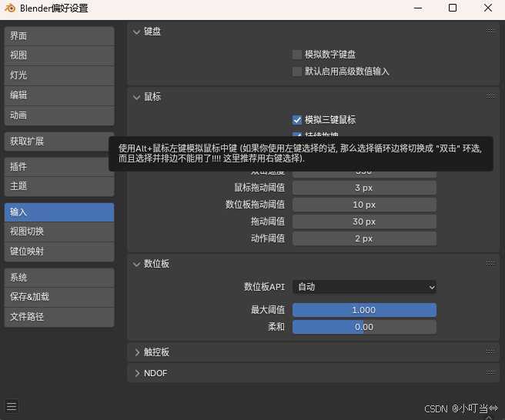
Task: Open the hamburger preferences menu
Action: (x=12, y=406)
